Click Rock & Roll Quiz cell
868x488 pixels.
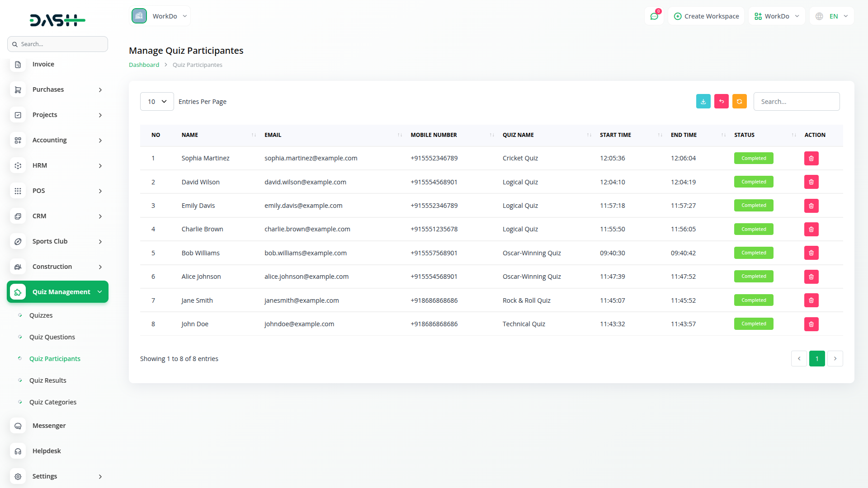pyautogui.click(x=527, y=300)
